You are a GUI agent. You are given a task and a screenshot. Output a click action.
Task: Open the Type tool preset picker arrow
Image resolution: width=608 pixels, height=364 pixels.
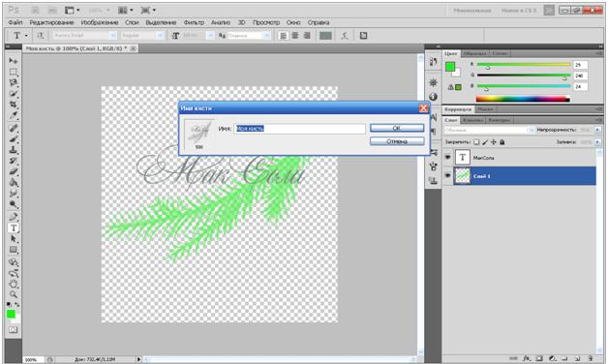(26, 36)
